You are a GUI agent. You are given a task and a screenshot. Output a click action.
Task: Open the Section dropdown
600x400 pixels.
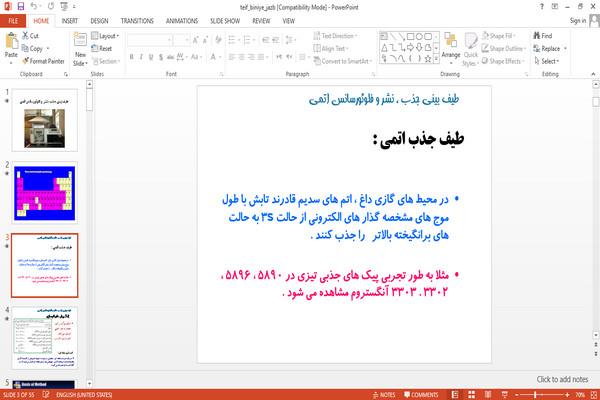tap(106, 61)
